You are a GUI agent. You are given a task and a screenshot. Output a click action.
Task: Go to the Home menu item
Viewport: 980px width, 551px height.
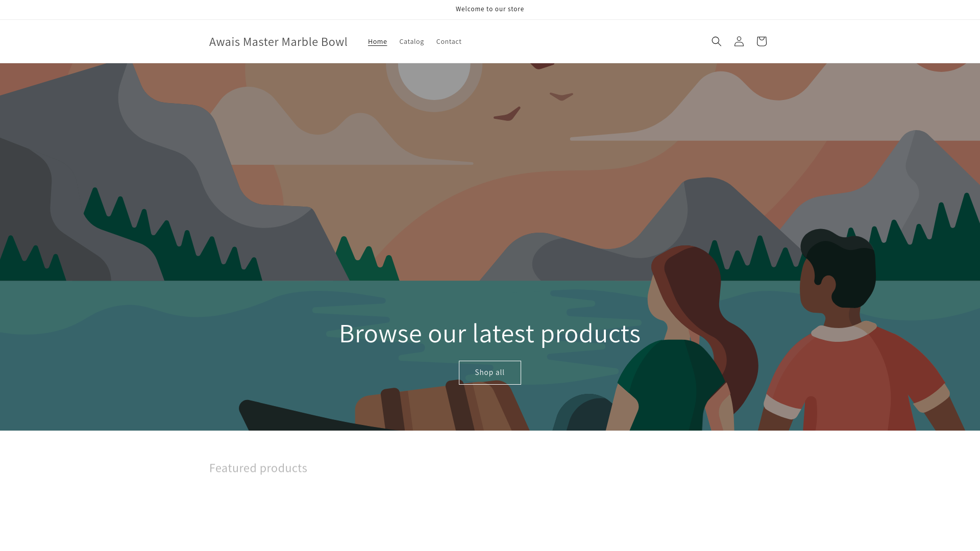pos(377,42)
